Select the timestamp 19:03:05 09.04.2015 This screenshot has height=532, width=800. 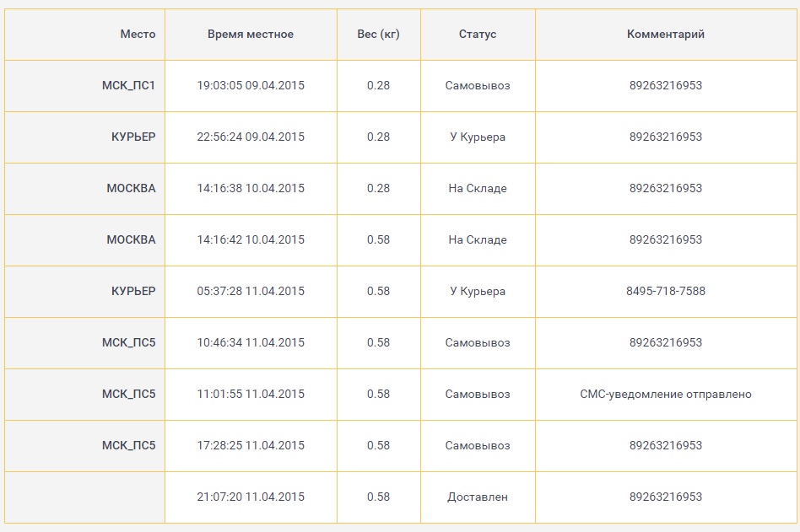tap(251, 86)
